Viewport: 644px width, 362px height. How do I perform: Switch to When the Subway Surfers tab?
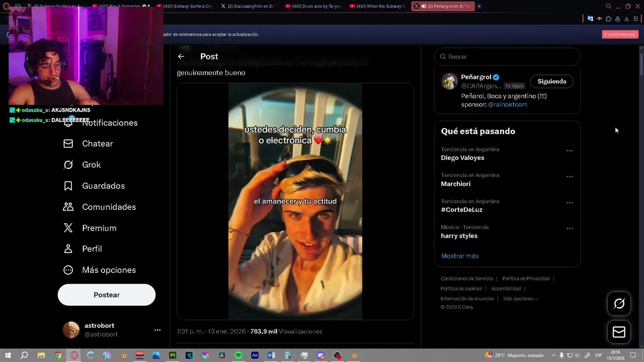pyautogui.click(x=378, y=6)
